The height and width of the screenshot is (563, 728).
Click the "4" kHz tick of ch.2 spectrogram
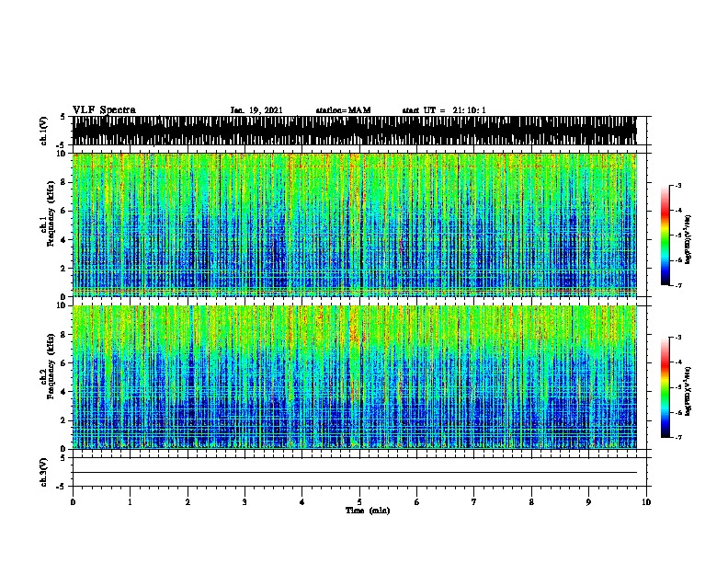pos(63,392)
